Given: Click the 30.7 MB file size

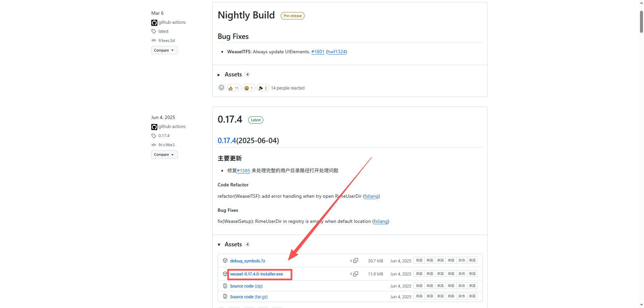Looking at the screenshot, I should tap(375, 261).
